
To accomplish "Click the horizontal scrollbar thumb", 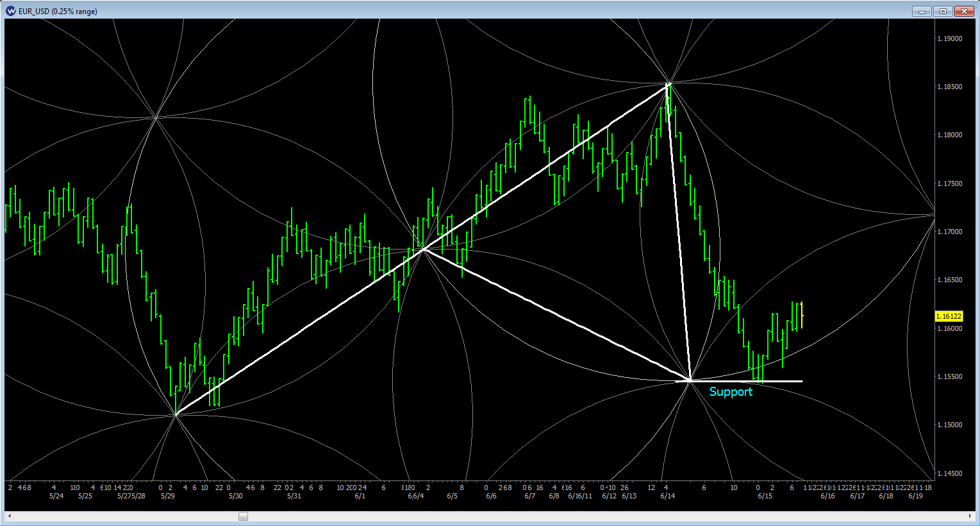I will [243, 516].
